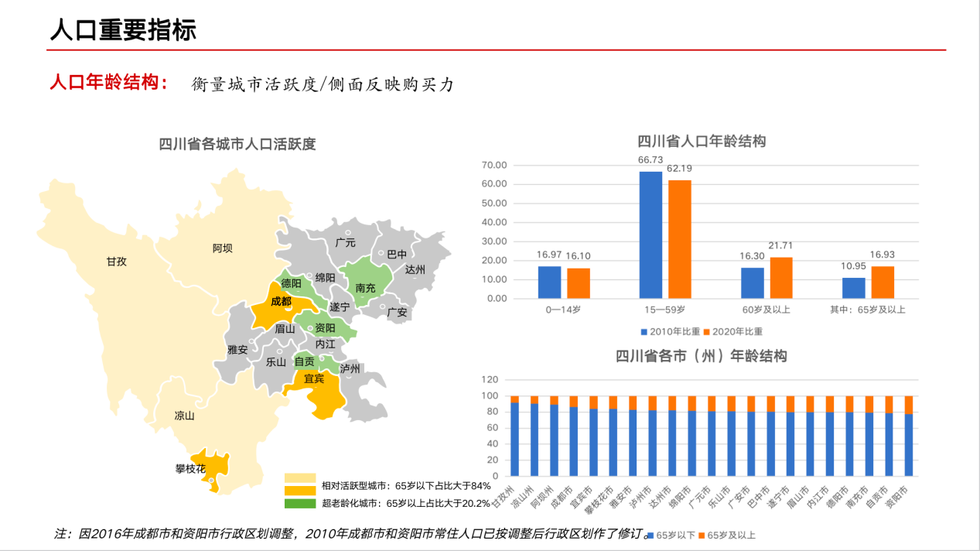Screen dimensions: 980x551
Task: Click the 四川省人口年龄结构 chart title
Action: [x=702, y=142]
